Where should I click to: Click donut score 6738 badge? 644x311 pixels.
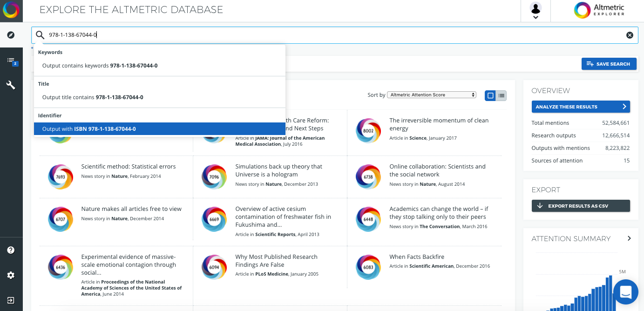(368, 177)
